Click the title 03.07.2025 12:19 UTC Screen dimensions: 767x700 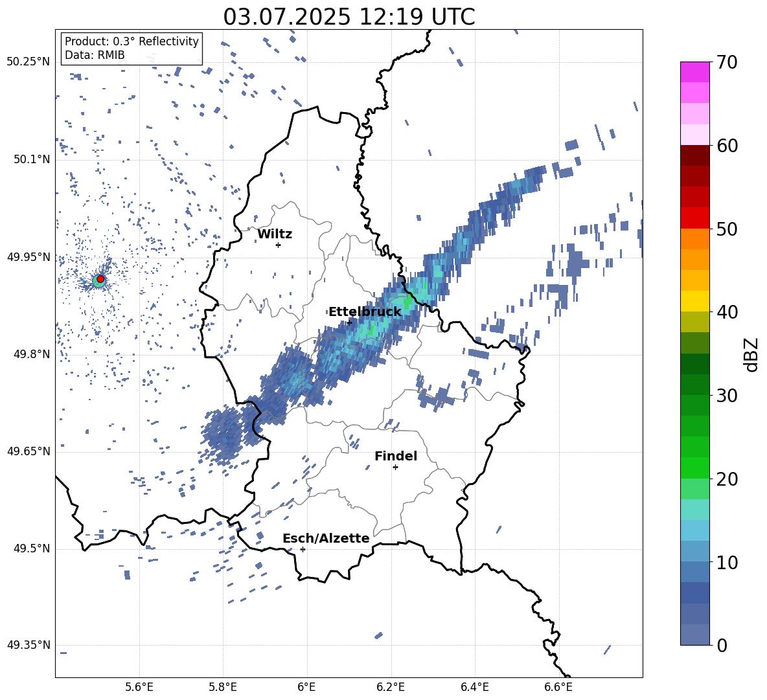349,17
